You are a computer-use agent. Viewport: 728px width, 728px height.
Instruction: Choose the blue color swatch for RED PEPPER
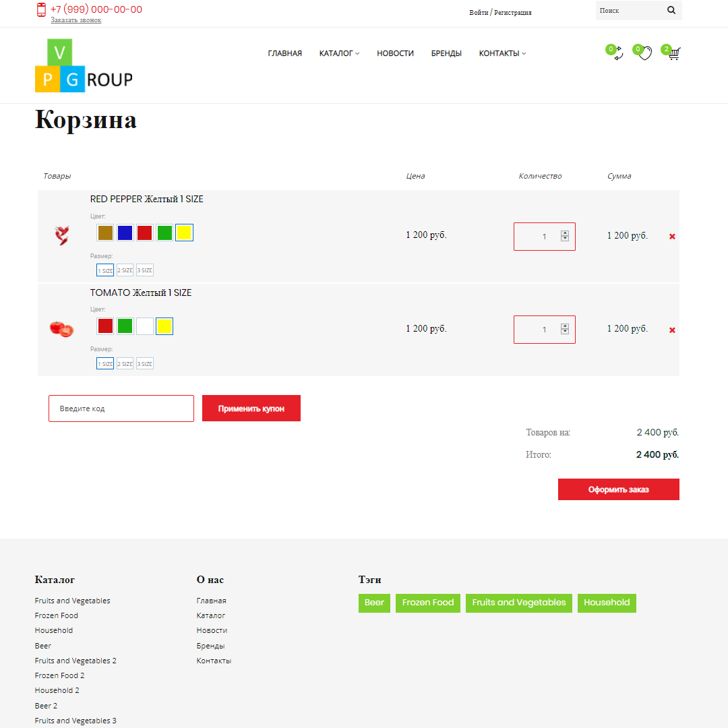click(x=125, y=233)
